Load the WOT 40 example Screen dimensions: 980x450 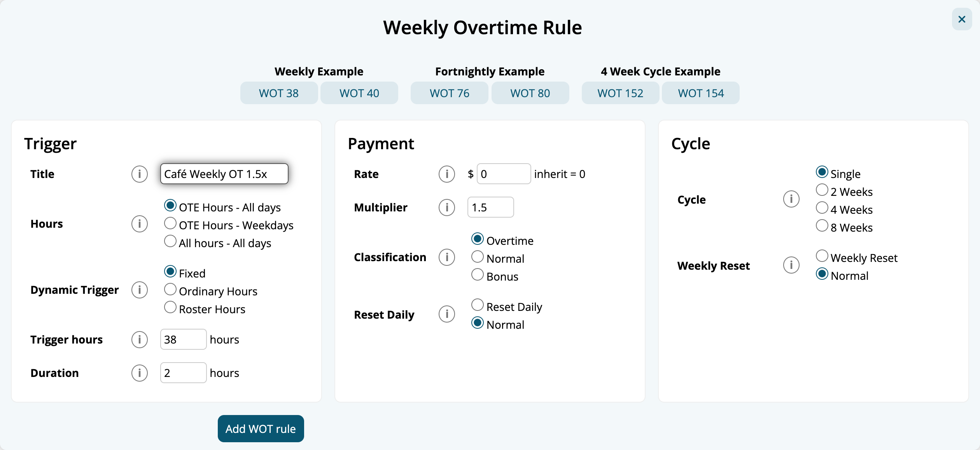coord(359,93)
